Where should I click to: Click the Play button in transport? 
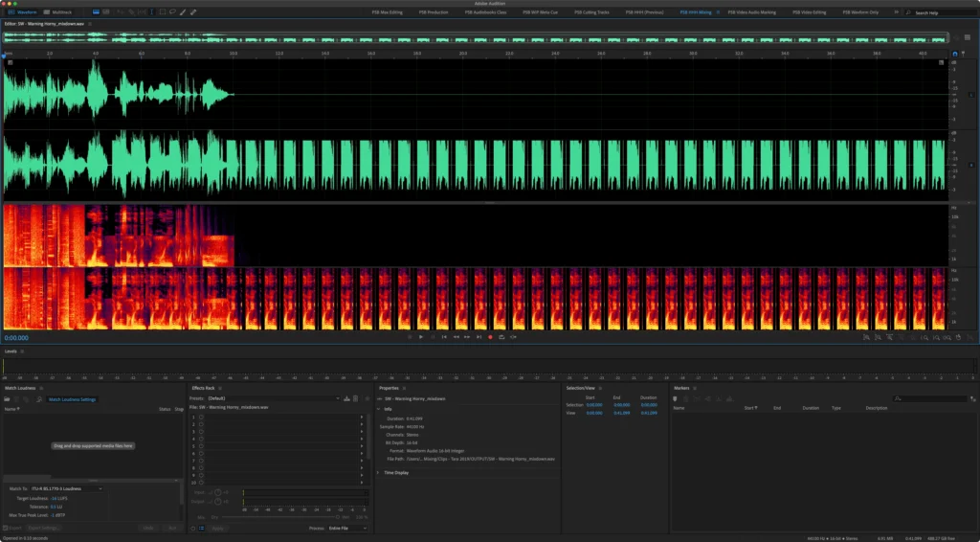[421, 337]
